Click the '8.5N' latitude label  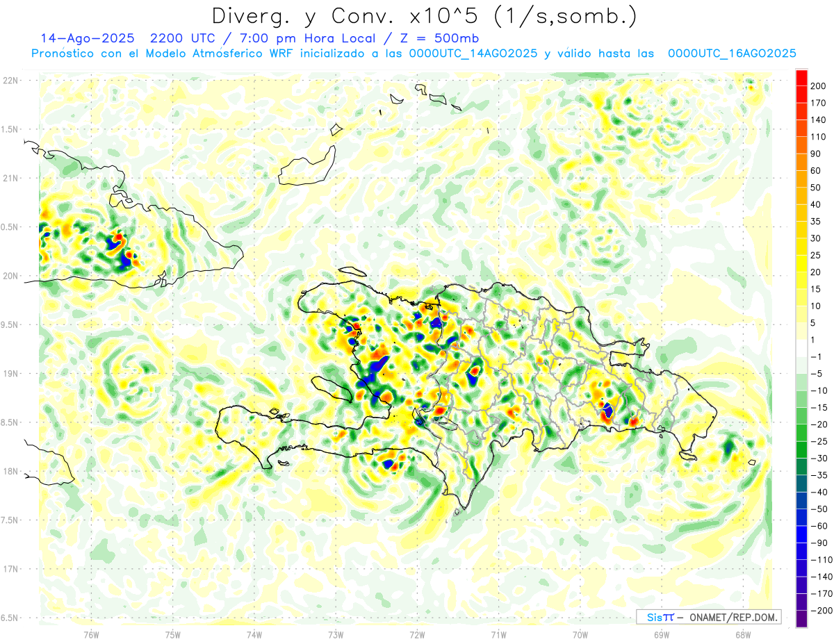(x=10, y=422)
